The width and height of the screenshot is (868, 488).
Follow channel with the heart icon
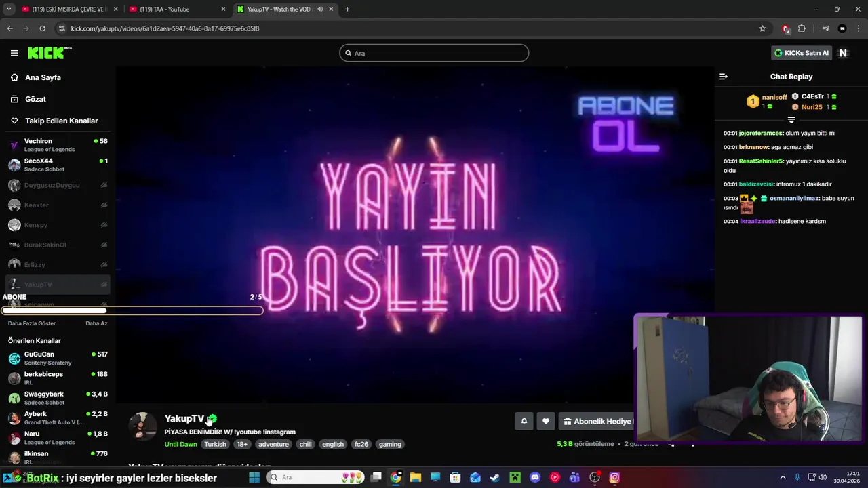point(546,421)
